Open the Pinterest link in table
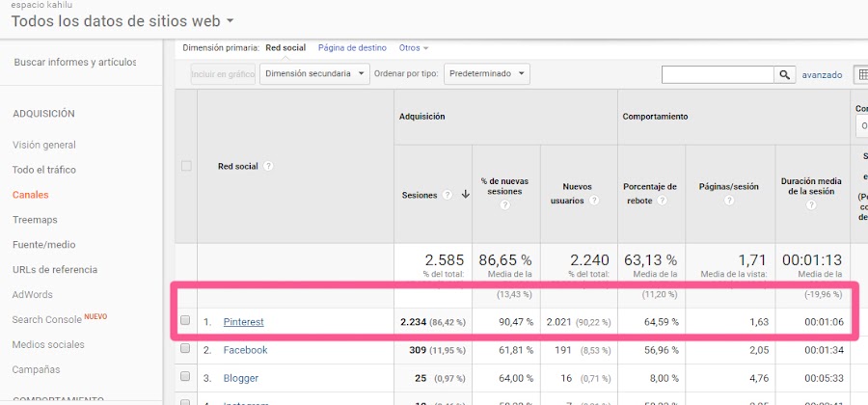Viewport: 868px width, 405px height. point(244,322)
